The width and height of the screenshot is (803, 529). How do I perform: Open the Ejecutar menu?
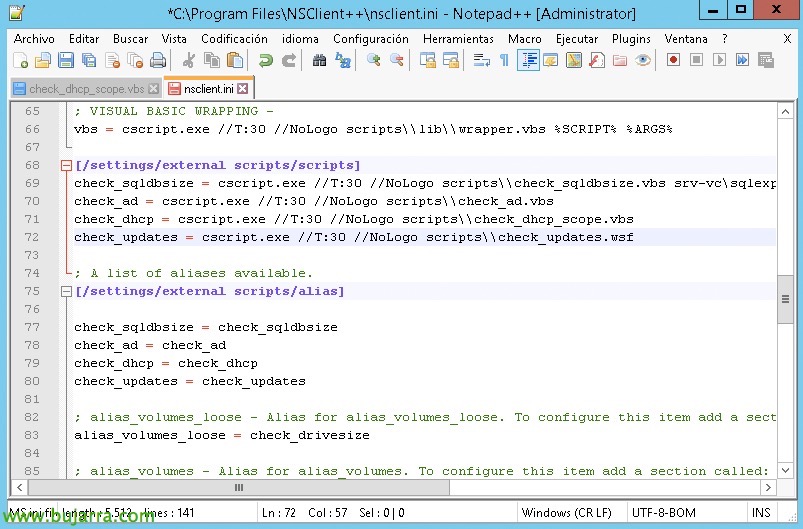577,39
